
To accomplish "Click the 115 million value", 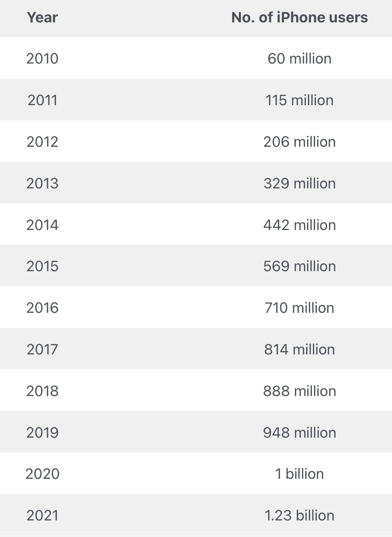I will (x=299, y=100).
